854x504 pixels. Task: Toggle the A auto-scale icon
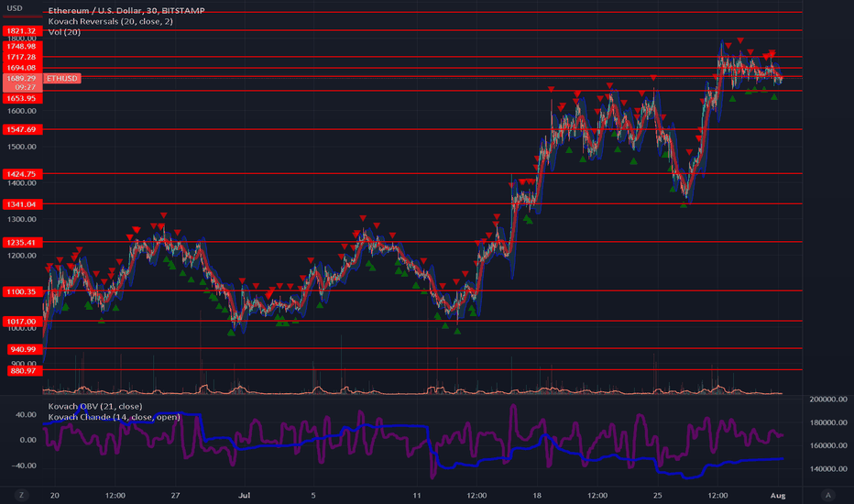[827, 495]
